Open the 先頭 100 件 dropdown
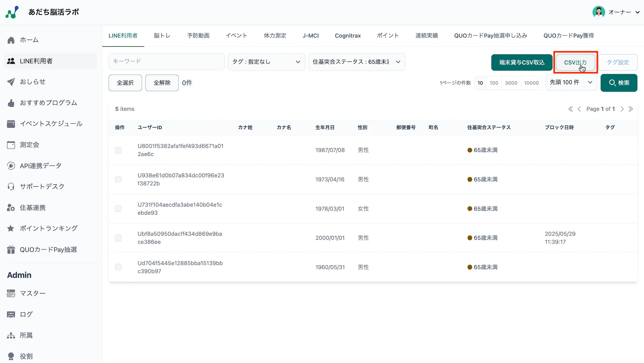The image size is (644, 363). (571, 82)
